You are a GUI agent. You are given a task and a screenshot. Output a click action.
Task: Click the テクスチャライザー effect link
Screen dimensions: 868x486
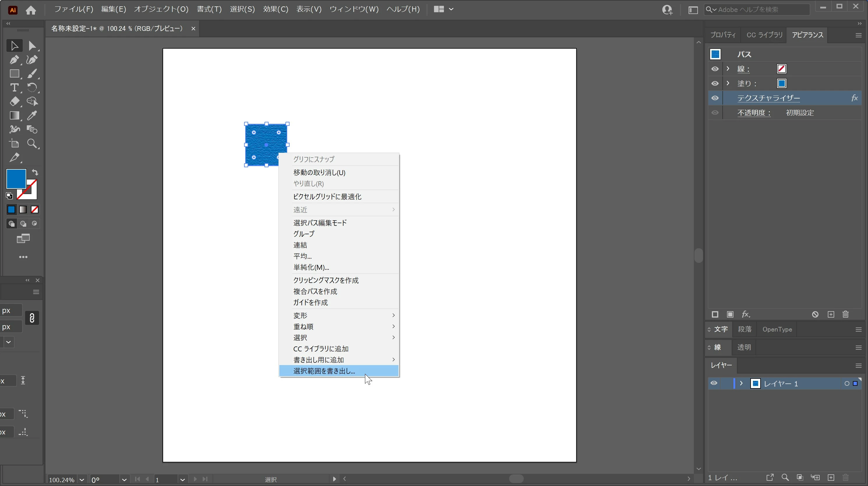[768, 98]
